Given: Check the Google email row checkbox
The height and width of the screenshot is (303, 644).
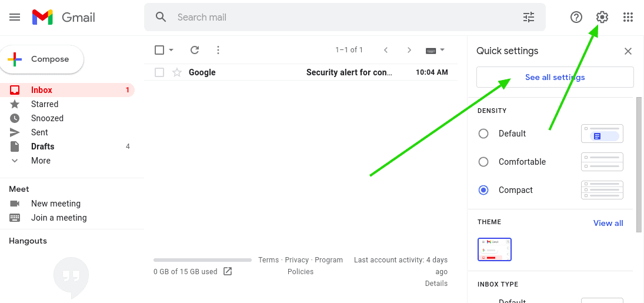Looking at the screenshot, I should [159, 73].
